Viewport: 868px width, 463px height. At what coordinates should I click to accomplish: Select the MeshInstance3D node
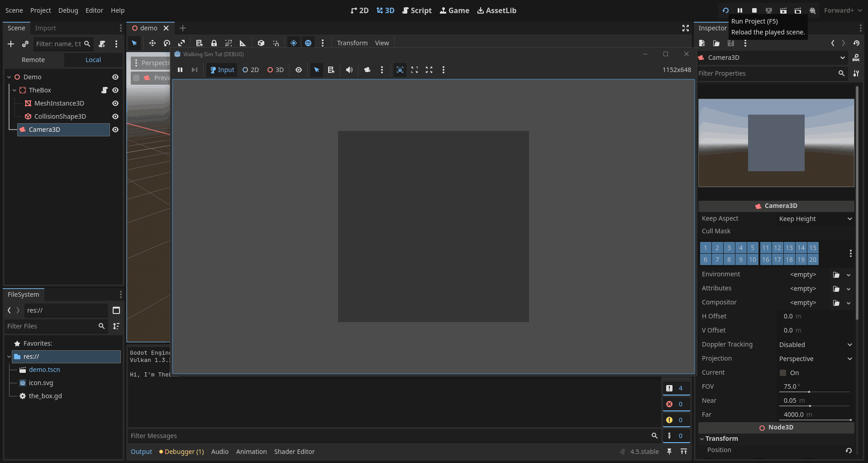59,103
